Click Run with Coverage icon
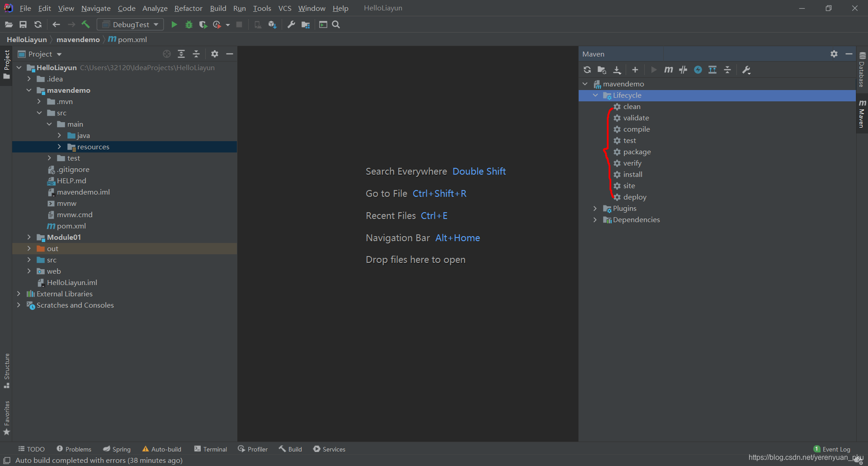 pyautogui.click(x=203, y=24)
